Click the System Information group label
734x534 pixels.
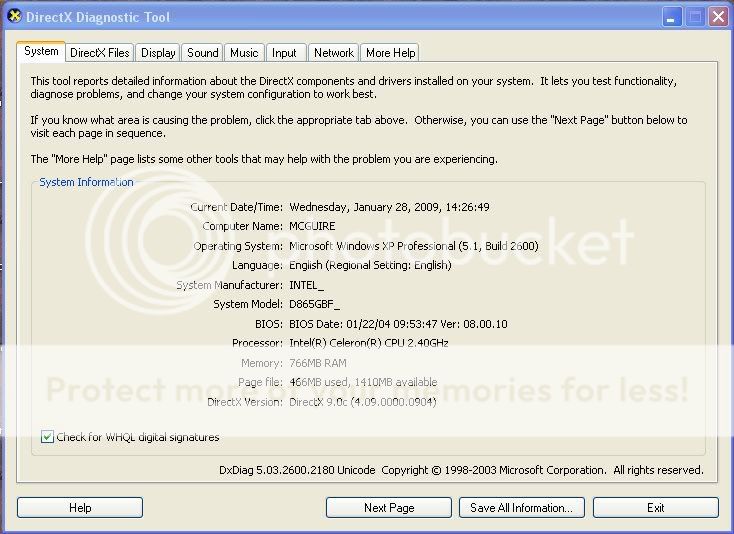86,182
